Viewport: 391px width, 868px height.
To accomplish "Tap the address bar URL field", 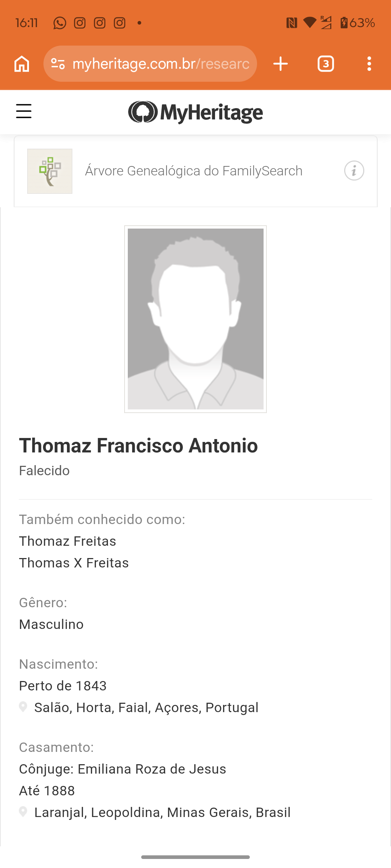I will (161, 64).
